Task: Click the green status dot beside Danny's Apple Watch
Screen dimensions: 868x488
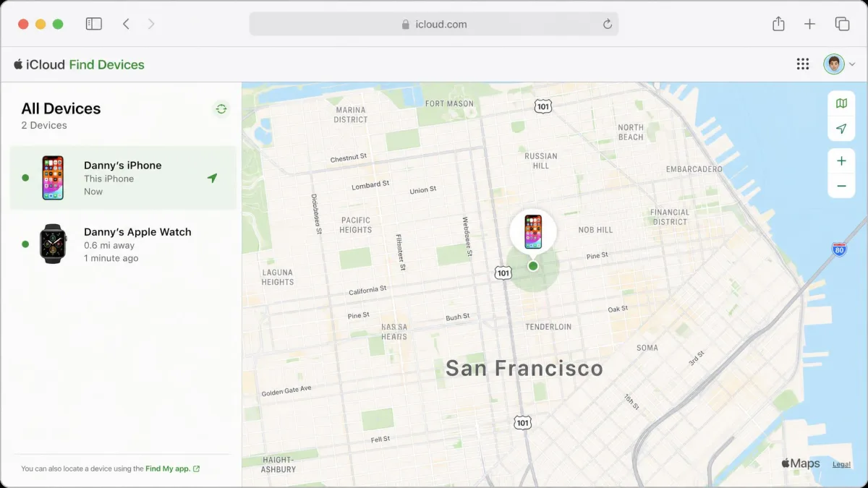Action: pyautogui.click(x=25, y=244)
